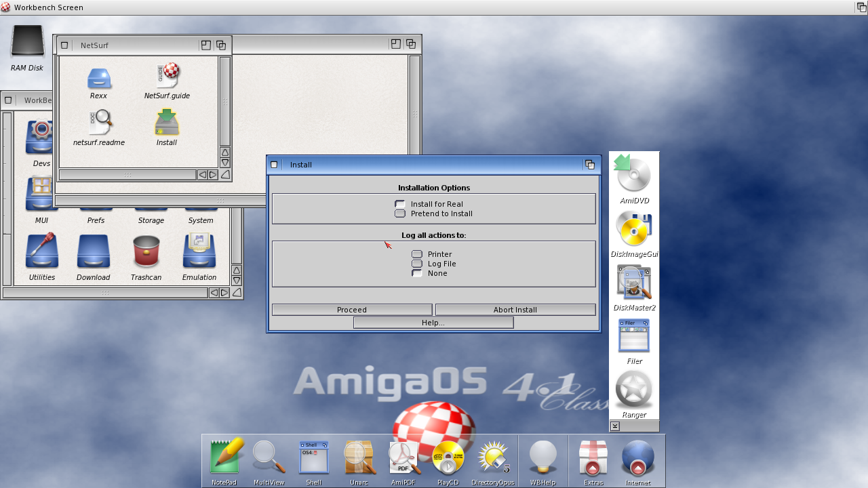Click the Help... button in installer
The width and height of the screenshot is (868, 488).
[x=433, y=323]
